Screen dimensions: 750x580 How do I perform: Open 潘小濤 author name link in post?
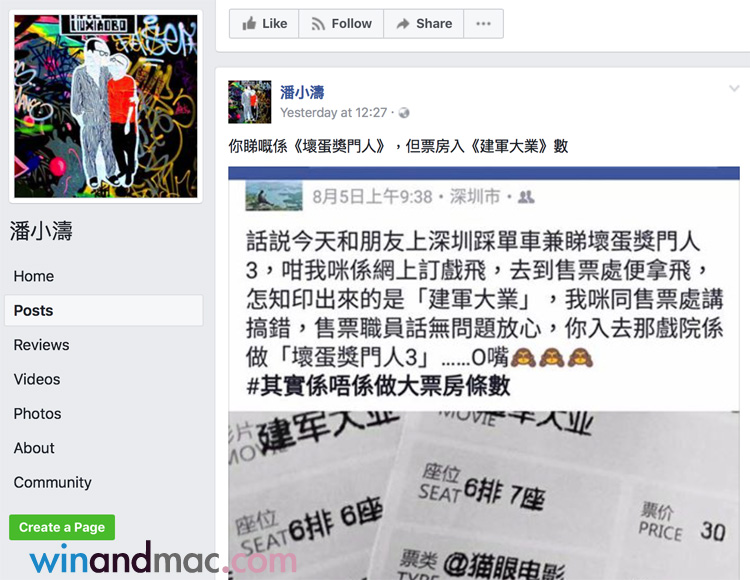[x=302, y=92]
